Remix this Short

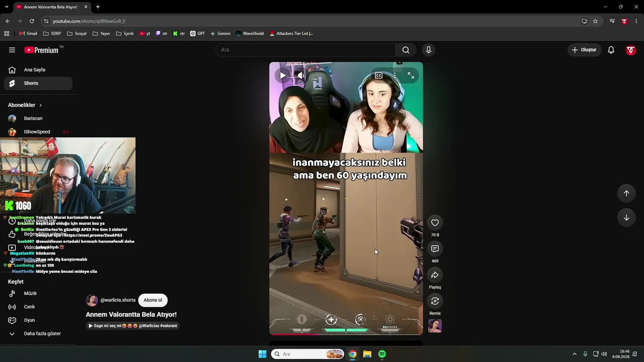point(435,301)
